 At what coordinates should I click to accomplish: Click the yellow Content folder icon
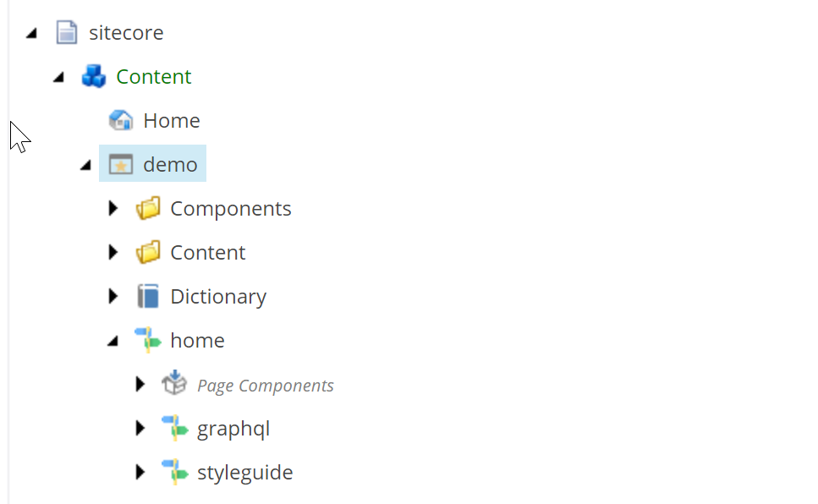(x=148, y=253)
